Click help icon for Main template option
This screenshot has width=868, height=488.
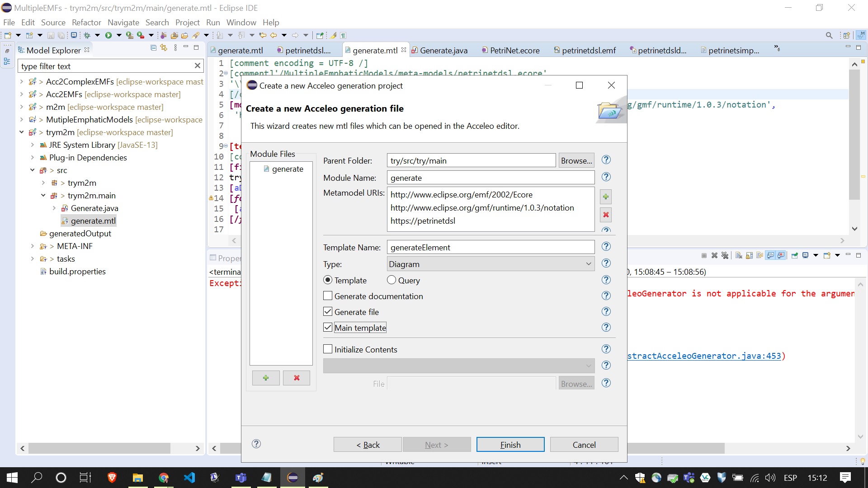point(606,328)
